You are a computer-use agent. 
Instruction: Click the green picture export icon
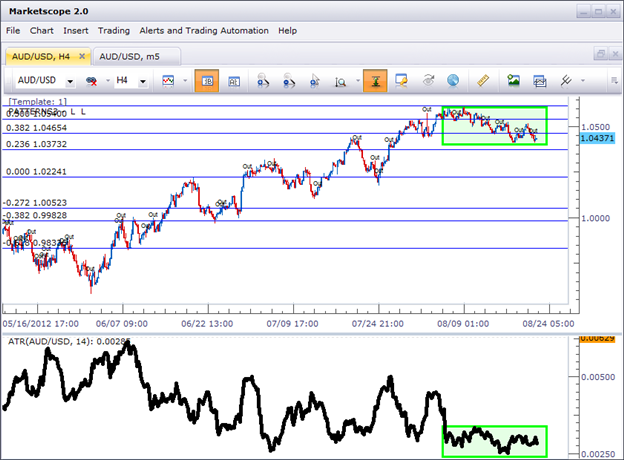click(x=513, y=81)
